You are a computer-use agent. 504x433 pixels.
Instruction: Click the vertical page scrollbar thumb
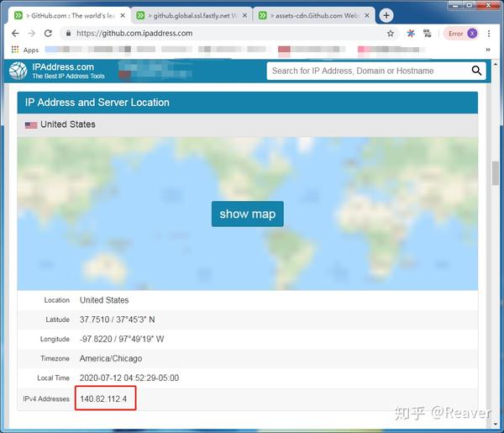tap(495, 173)
